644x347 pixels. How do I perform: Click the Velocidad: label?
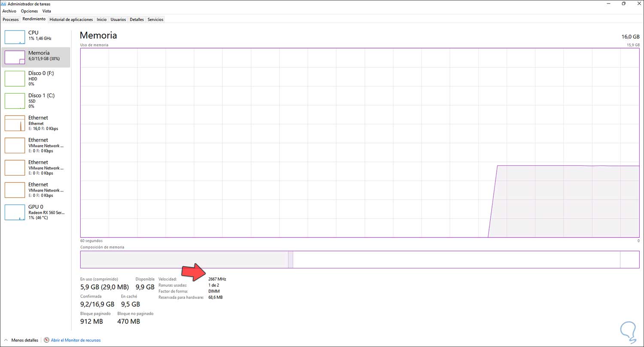coord(167,279)
